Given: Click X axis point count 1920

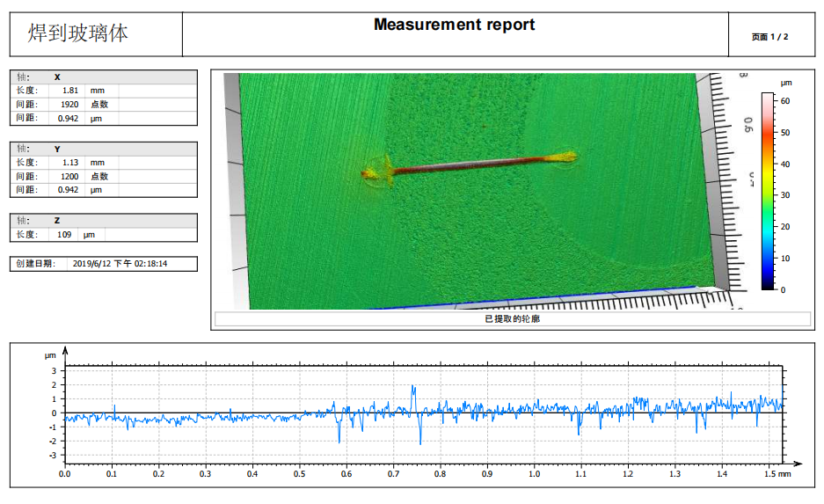Looking at the screenshot, I should point(69,105).
